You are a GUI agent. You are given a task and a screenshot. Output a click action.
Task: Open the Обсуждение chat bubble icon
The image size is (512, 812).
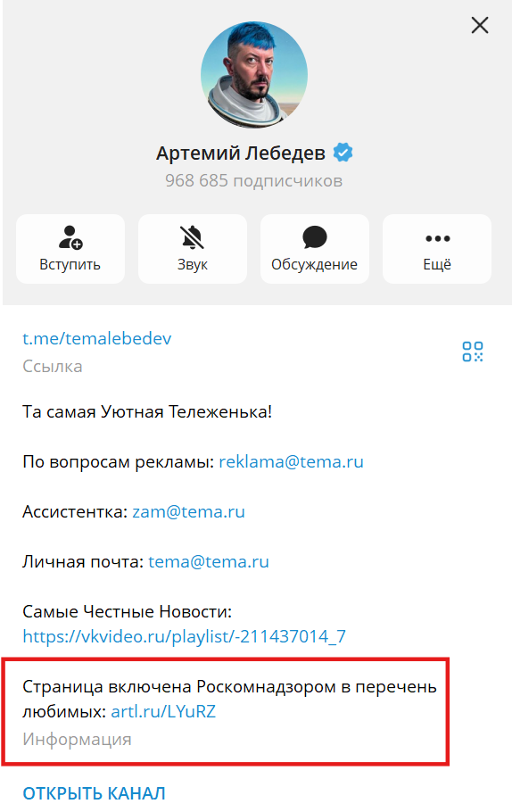coord(314,237)
